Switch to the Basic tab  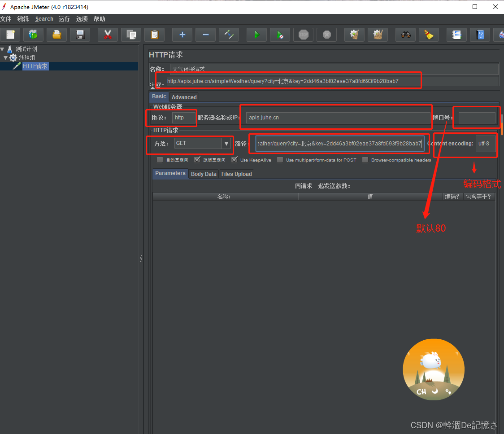tap(159, 96)
